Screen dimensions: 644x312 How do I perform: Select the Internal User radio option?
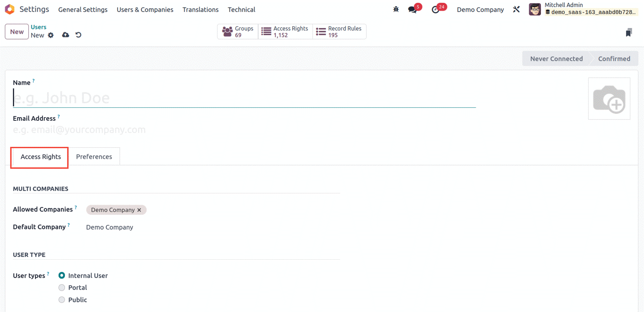coord(62,276)
